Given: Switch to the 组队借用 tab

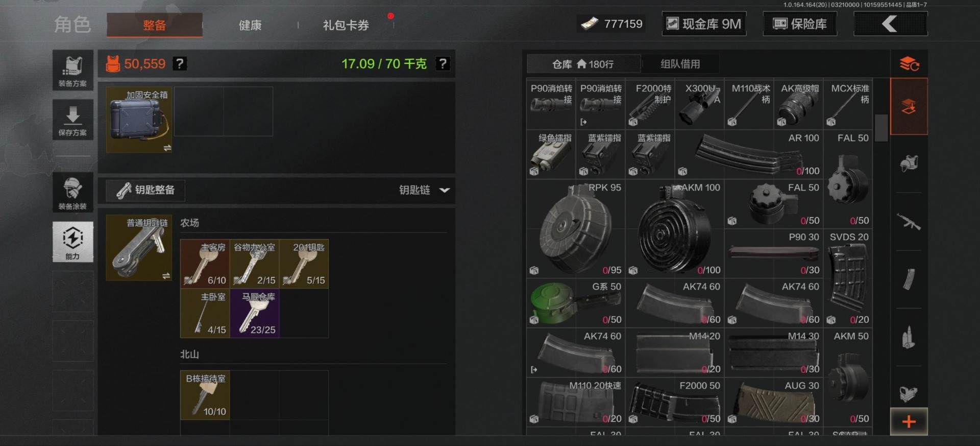Looking at the screenshot, I should tap(680, 64).
